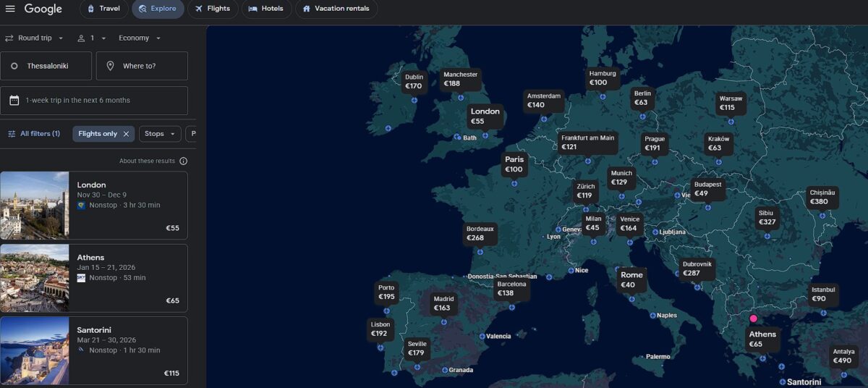The image size is (868, 388).
Task: Select Munich €129 map label
Action: point(621,177)
